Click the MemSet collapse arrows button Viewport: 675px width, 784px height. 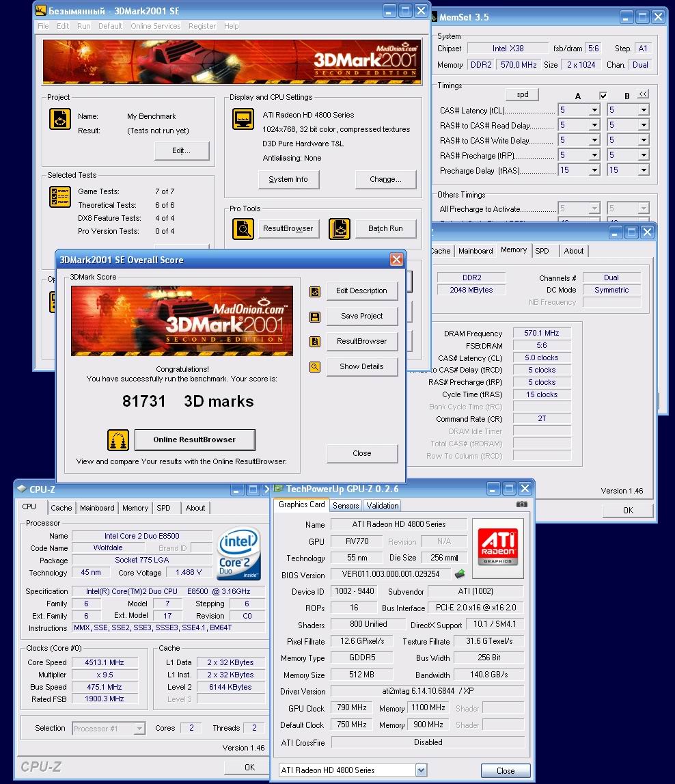643,94
